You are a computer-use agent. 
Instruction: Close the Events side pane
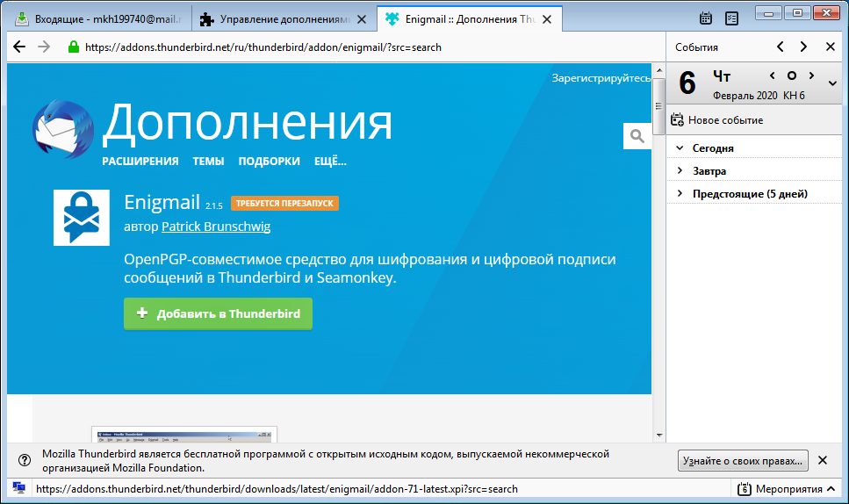[x=830, y=47]
